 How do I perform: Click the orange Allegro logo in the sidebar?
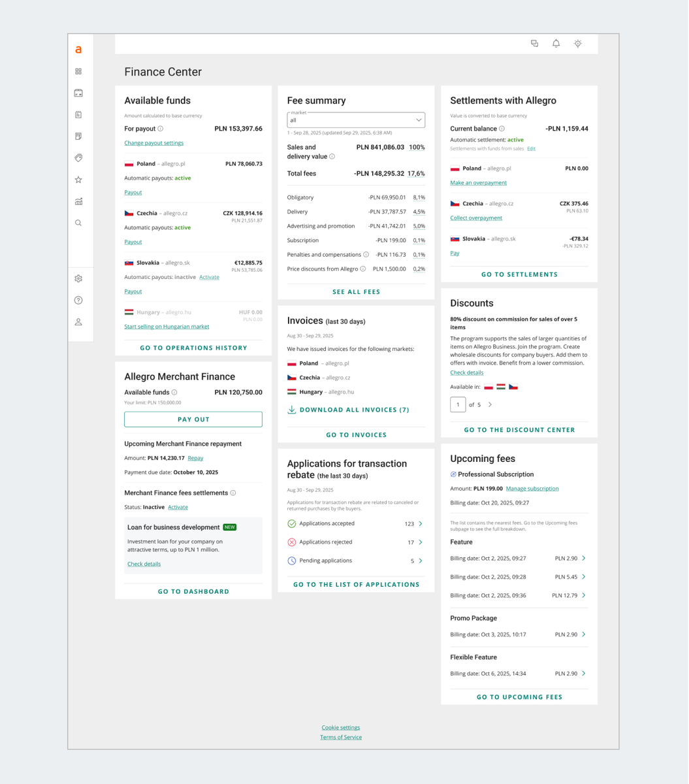click(78, 50)
